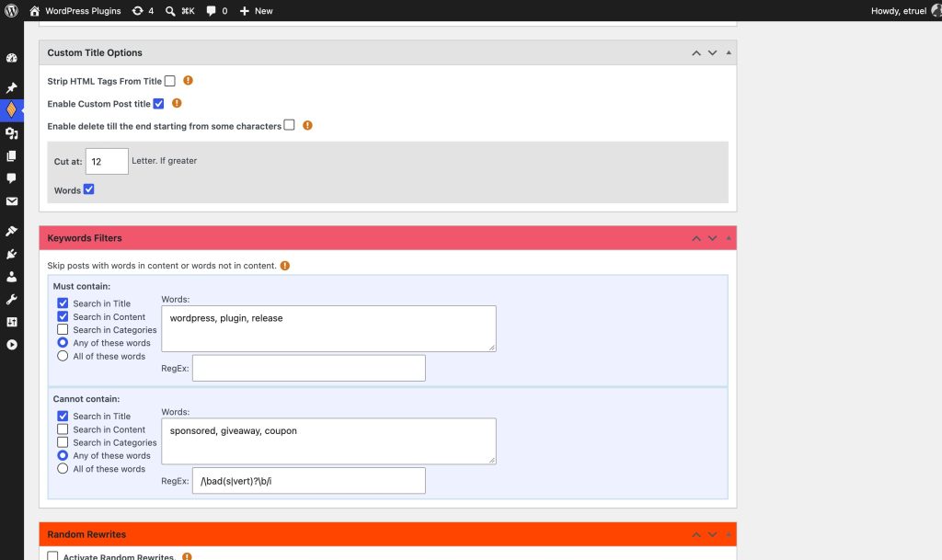Select Any of these words under Cannot contain
The width and height of the screenshot is (942, 560).
point(63,455)
